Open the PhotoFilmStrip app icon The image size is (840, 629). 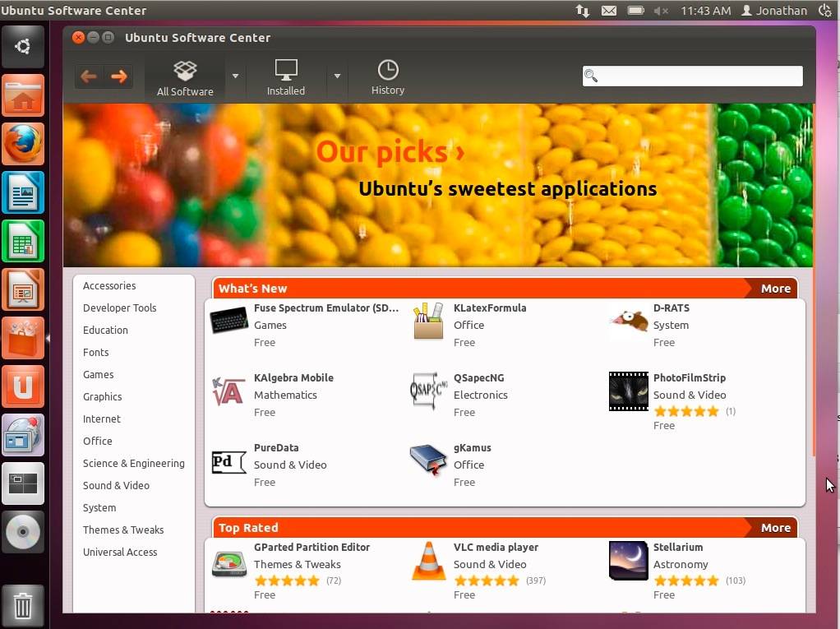(x=628, y=391)
